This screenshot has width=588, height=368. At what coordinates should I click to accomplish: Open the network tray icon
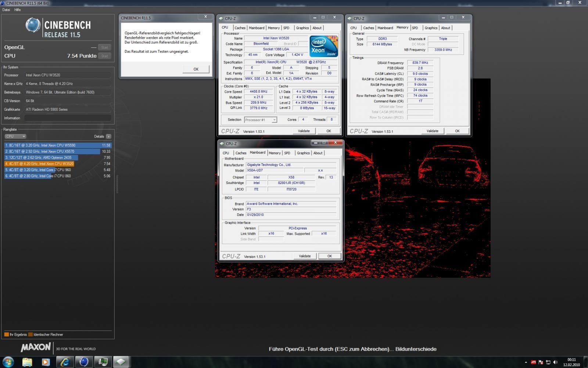point(548,362)
